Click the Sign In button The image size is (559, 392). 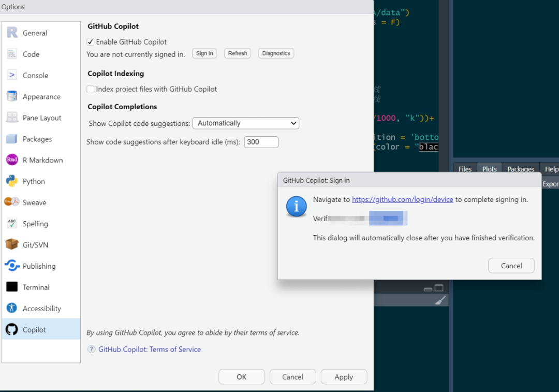point(204,53)
